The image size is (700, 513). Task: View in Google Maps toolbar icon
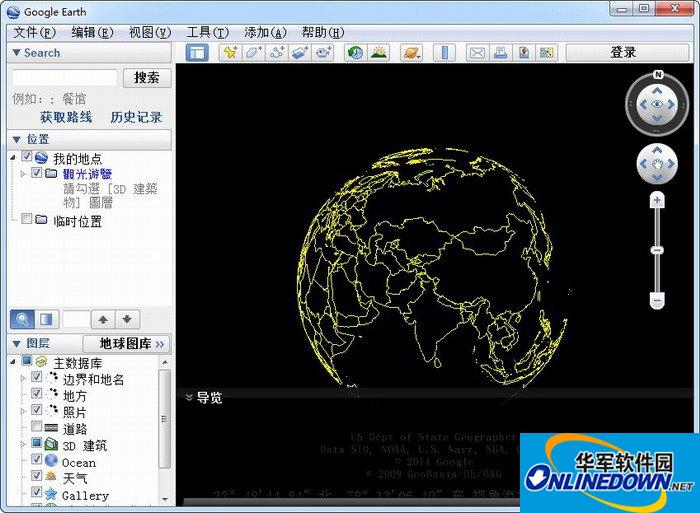546,53
